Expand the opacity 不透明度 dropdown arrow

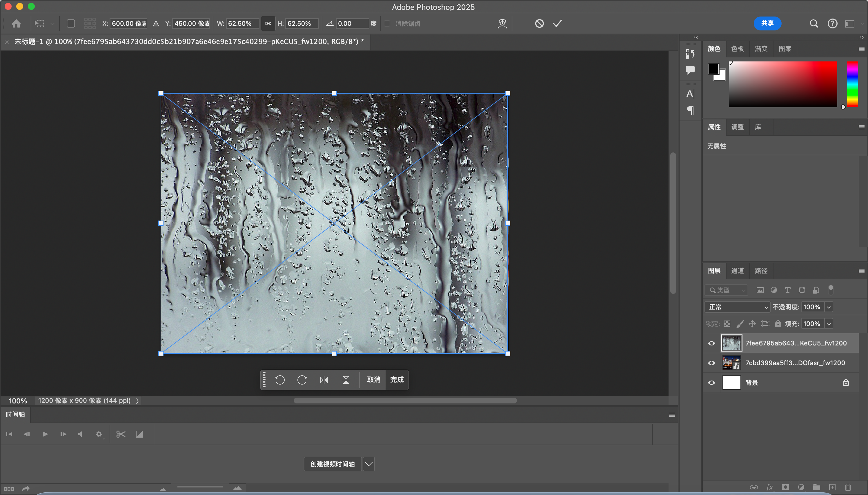829,307
